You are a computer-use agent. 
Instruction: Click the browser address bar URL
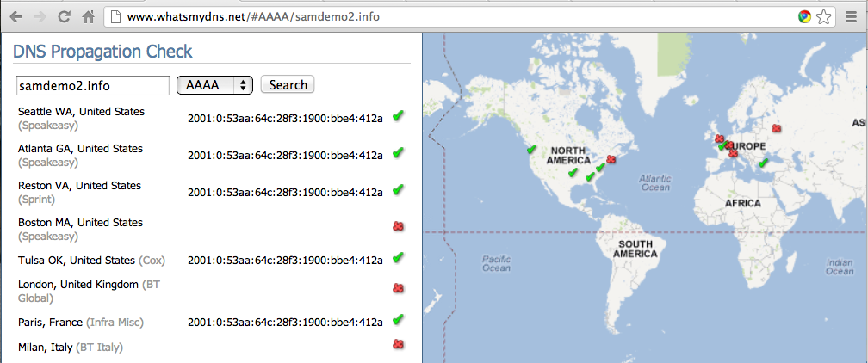pos(253,16)
